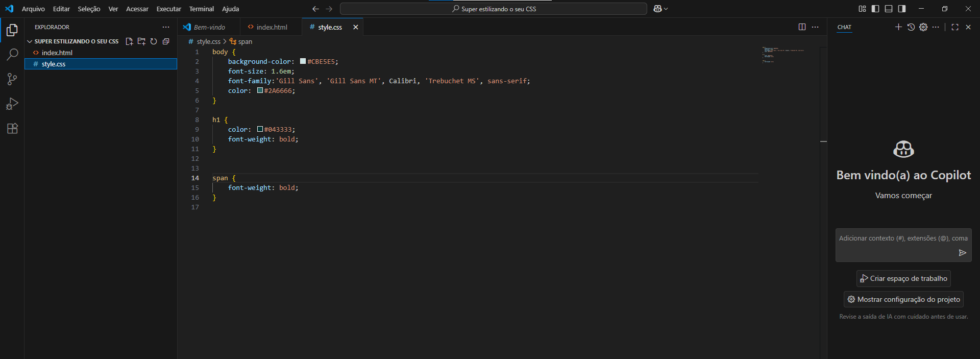Maximize the chat panel
This screenshot has height=359, width=980.
coord(955,27)
